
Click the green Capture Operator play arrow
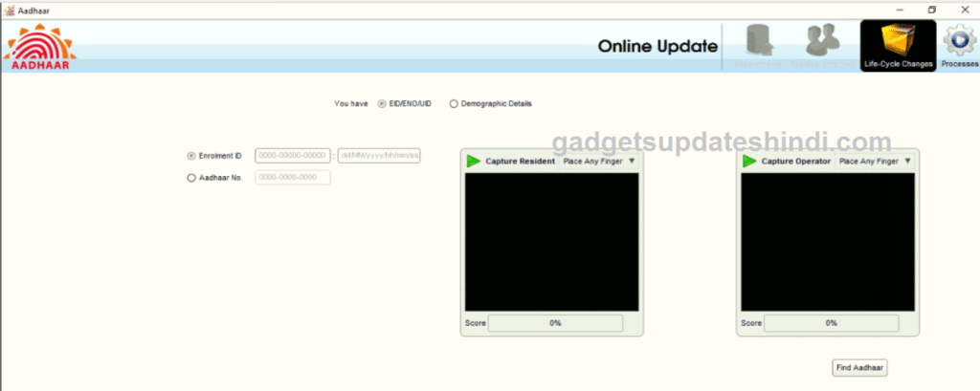[x=749, y=162]
